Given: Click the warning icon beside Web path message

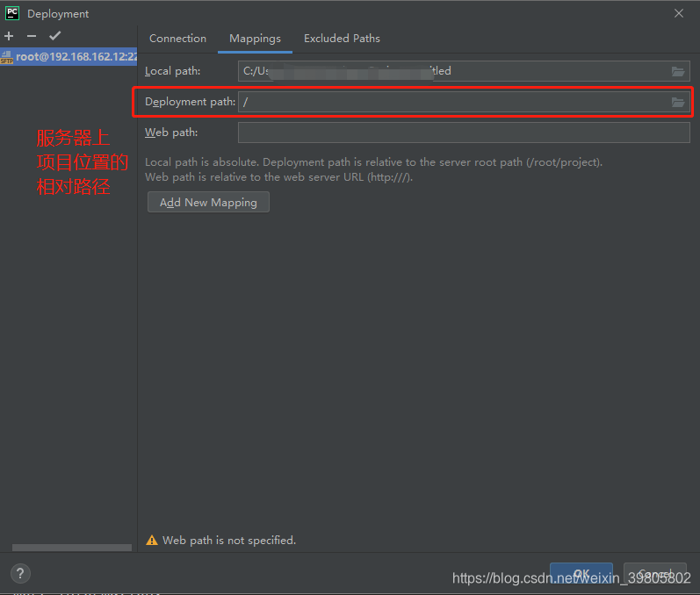Looking at the screenshot, I should [152, 541].
